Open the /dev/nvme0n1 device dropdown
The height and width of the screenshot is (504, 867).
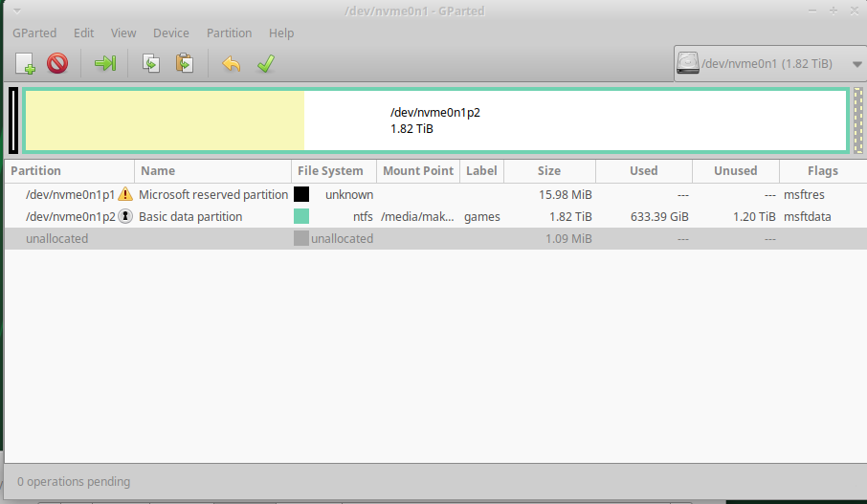(x=769, y=63)
